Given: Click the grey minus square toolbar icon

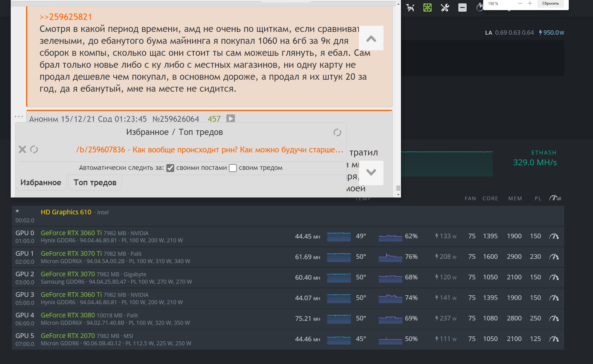Looking at the screenshot, I should coord(462,7).
